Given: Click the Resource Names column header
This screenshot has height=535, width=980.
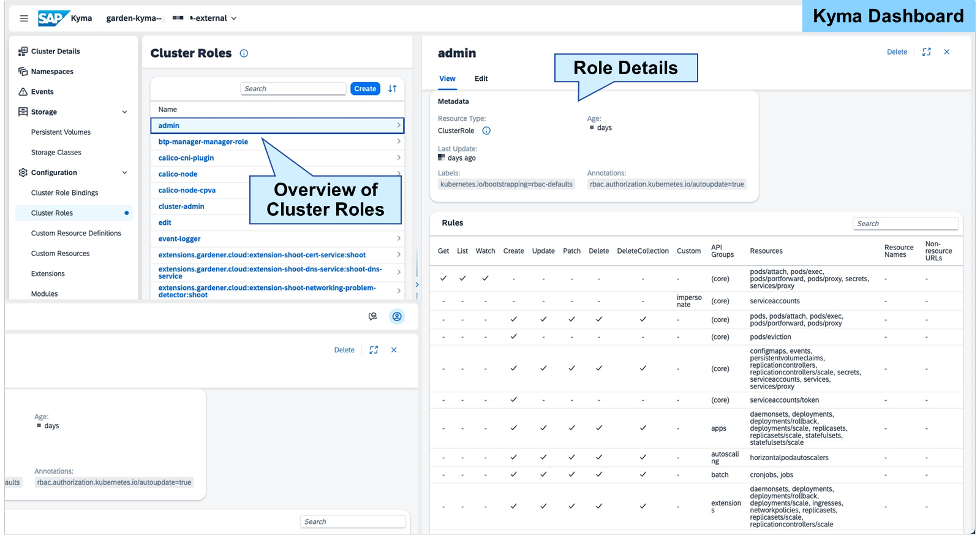Looking at the screenshot, I should 899,251.
